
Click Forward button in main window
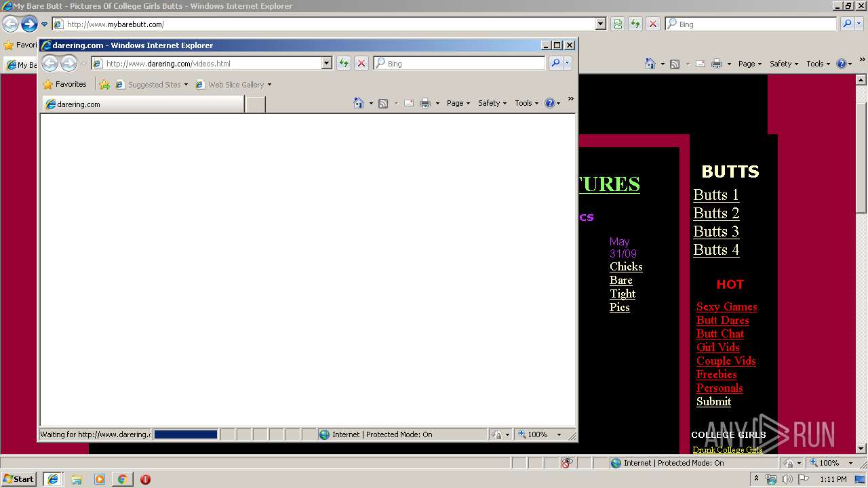point(29,24)
